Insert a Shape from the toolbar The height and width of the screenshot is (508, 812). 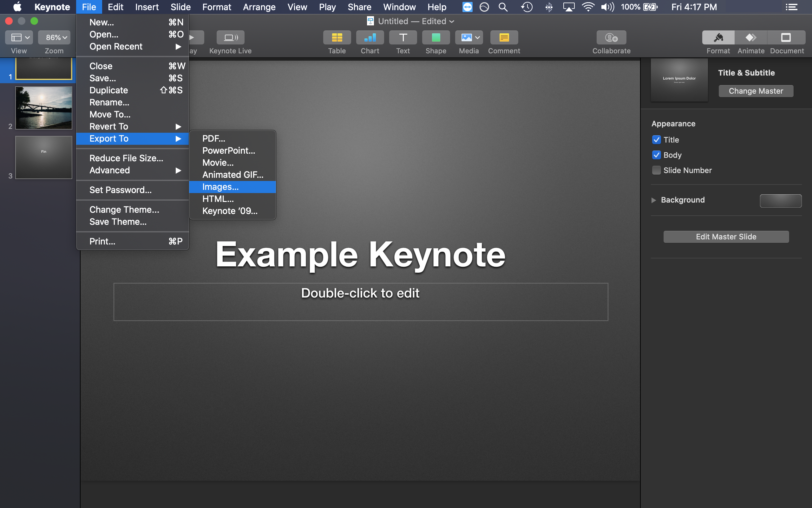point(436,37)
